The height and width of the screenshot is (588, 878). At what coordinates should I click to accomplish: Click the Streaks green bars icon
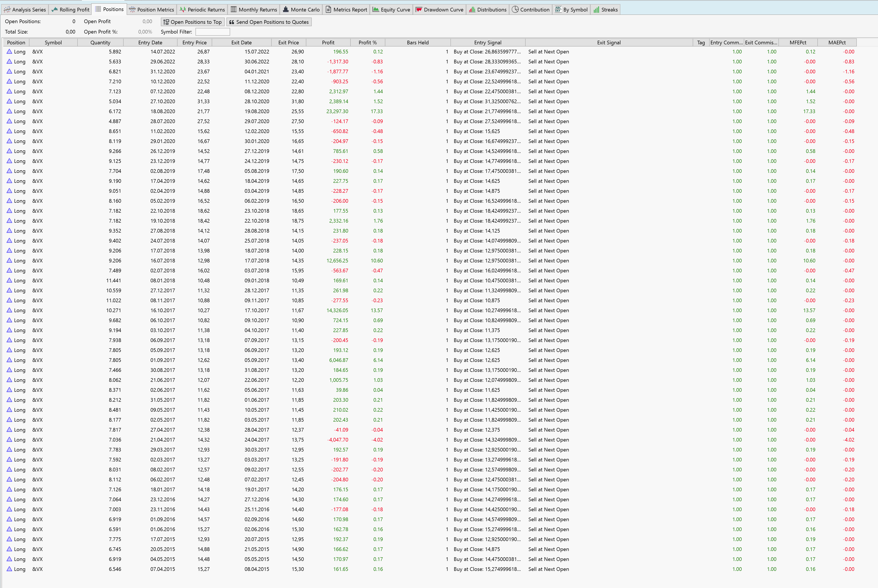point(596,9)
